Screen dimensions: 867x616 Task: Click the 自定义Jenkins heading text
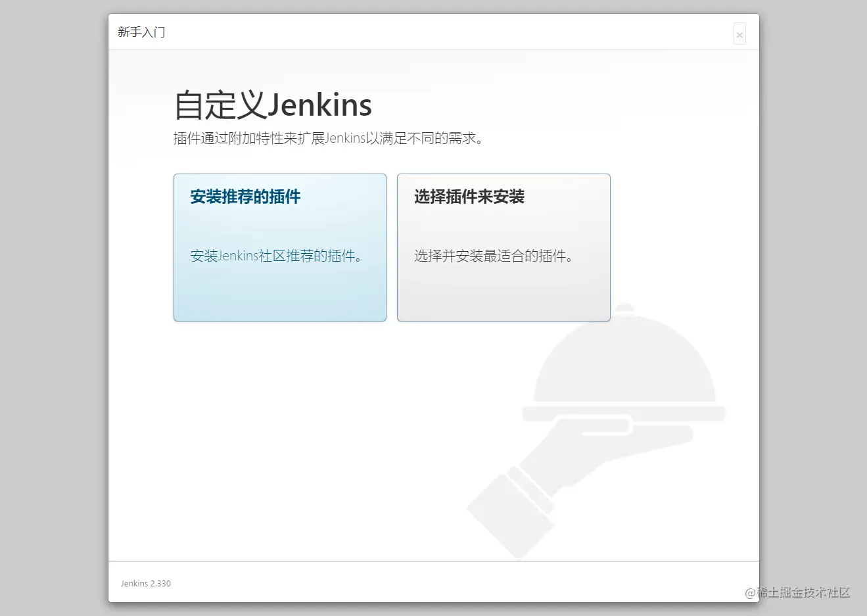tap(273, 105)
